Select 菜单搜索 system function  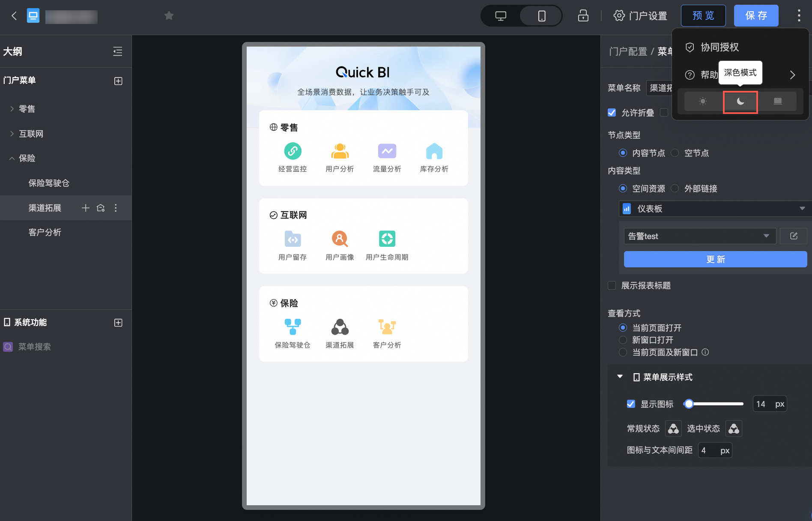27,347
